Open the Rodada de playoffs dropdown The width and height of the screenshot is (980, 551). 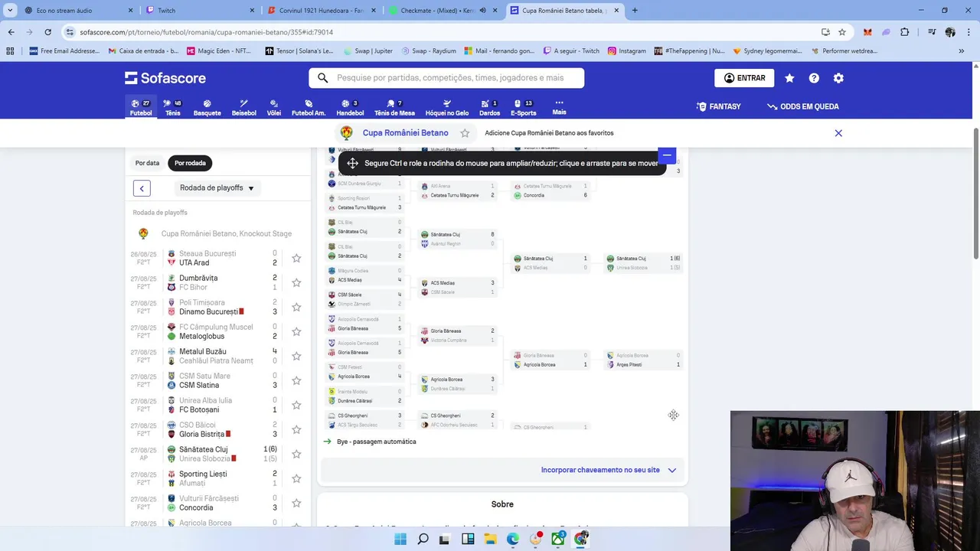(x=217, y=188)
